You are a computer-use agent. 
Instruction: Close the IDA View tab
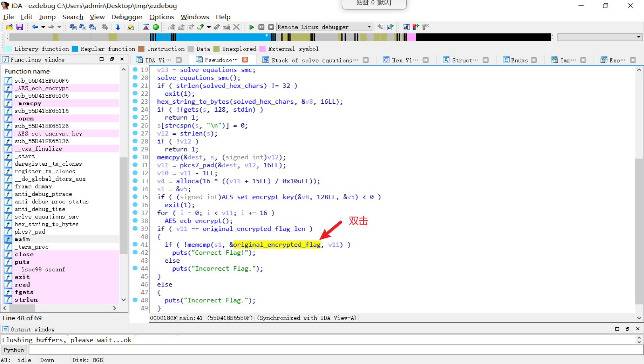click(x=179, y=60)
